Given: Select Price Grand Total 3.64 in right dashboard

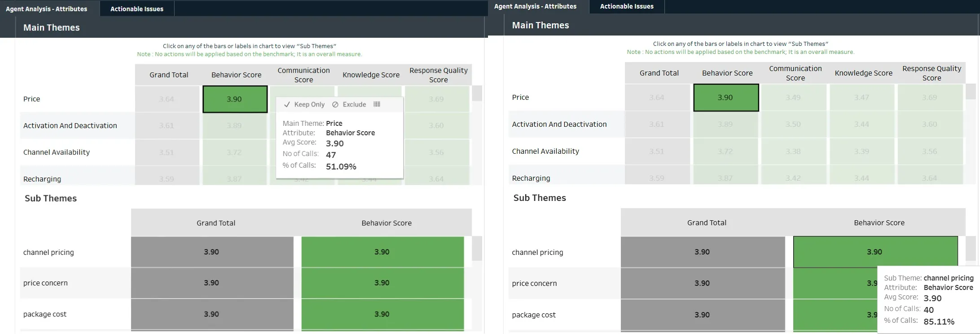Looking at the screenshot, I should 657,98.
